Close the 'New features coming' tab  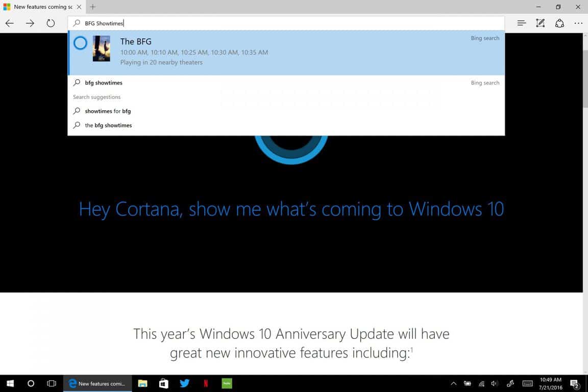(x=79, y=7)
